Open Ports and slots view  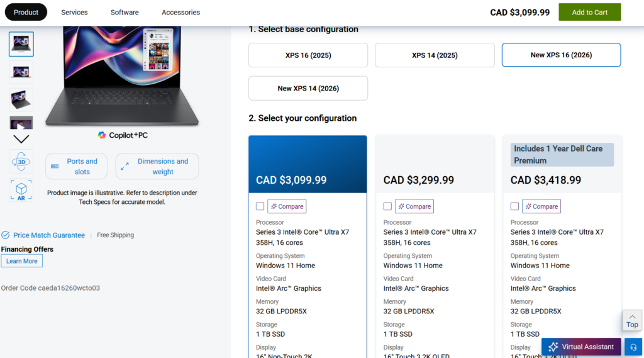click(75, 166)
